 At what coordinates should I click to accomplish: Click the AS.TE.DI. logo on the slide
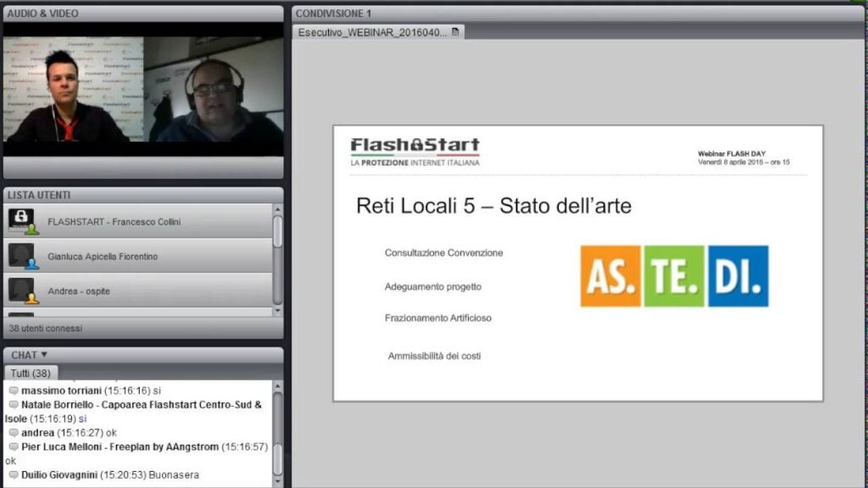tap(674, 276)
